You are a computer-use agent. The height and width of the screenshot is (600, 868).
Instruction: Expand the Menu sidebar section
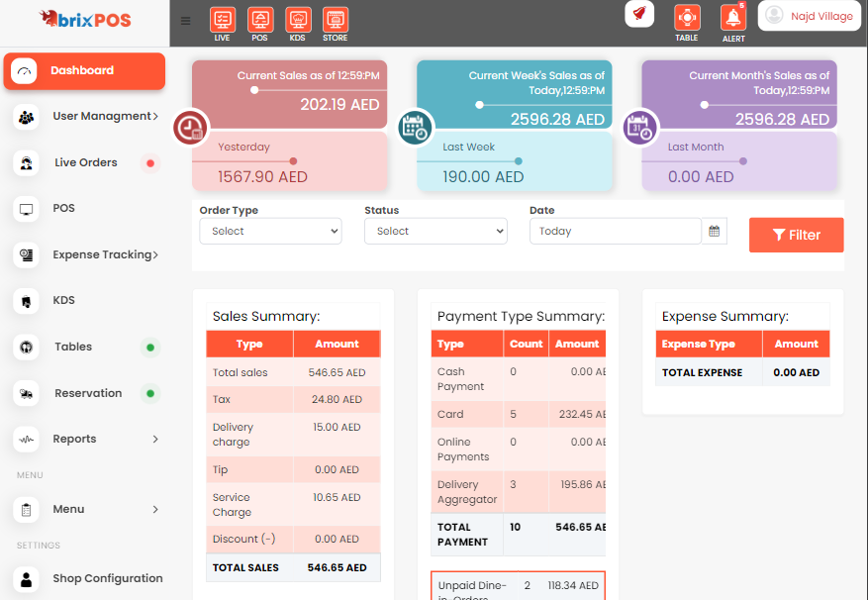[87, 509]
